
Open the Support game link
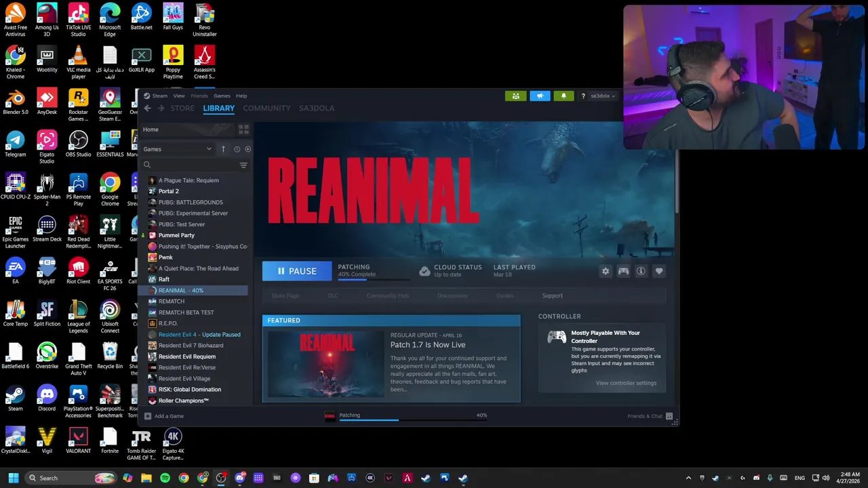click(x=552, y=296)
